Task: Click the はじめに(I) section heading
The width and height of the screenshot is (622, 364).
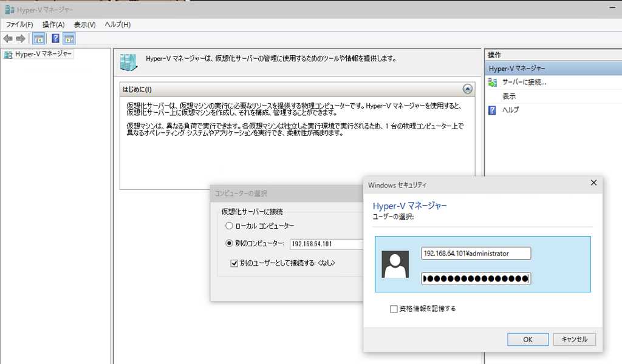Action: click(137, 90)
